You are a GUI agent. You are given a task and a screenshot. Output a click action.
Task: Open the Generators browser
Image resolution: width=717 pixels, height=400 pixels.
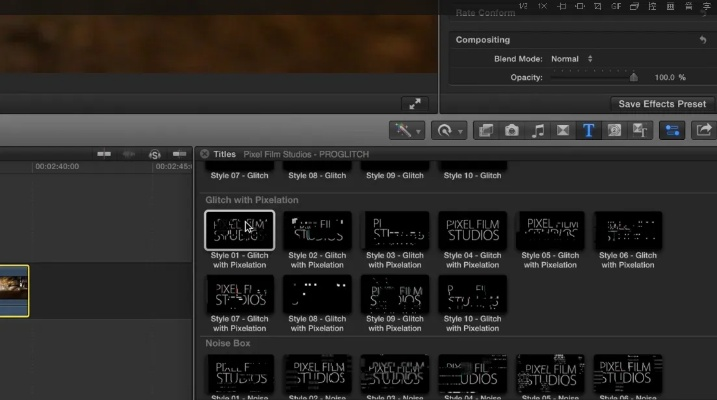pyautogui.click(x=614, y=131)
